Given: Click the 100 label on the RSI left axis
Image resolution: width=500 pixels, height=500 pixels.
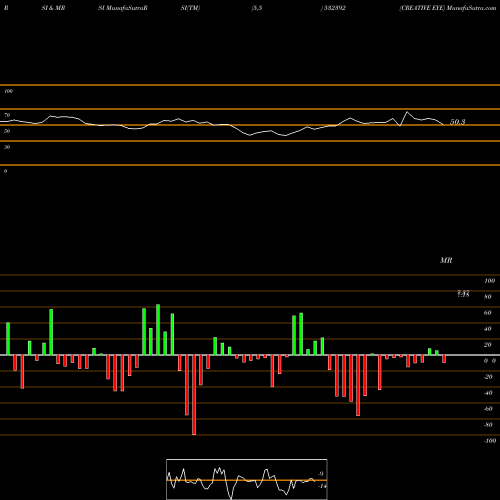Looking at the screenshot, I should click(x=8, y=91).
